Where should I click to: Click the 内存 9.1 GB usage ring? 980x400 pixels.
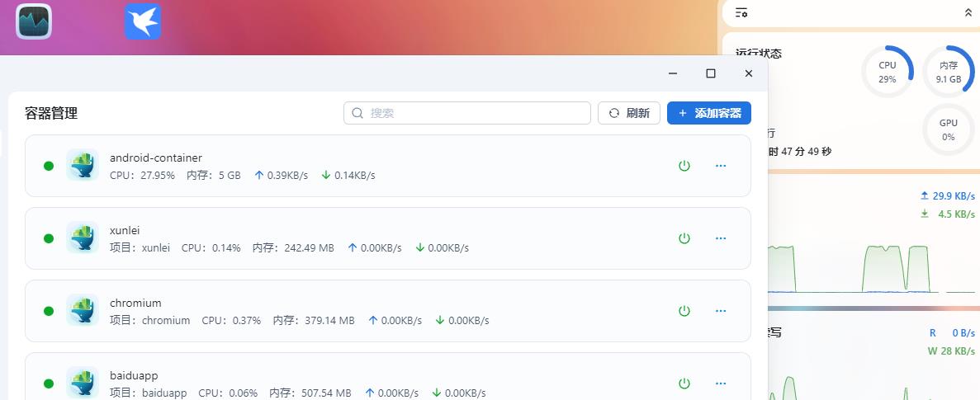coord(948,72)
